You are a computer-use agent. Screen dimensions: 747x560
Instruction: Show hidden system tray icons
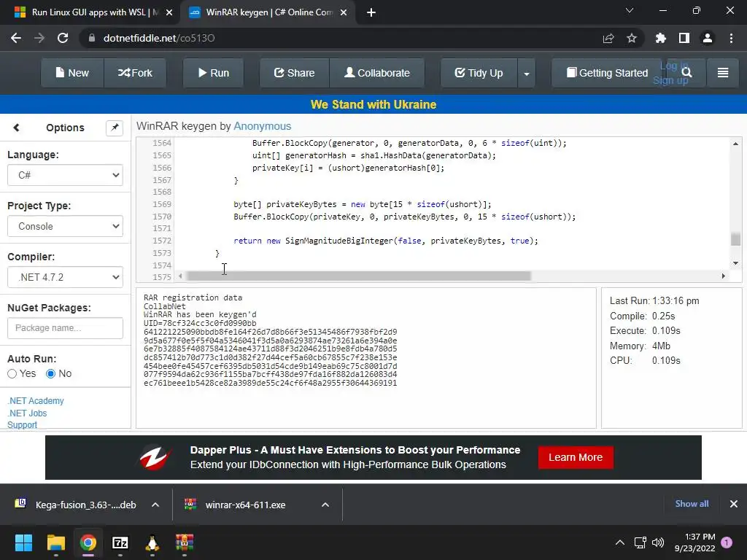[620, 542]
